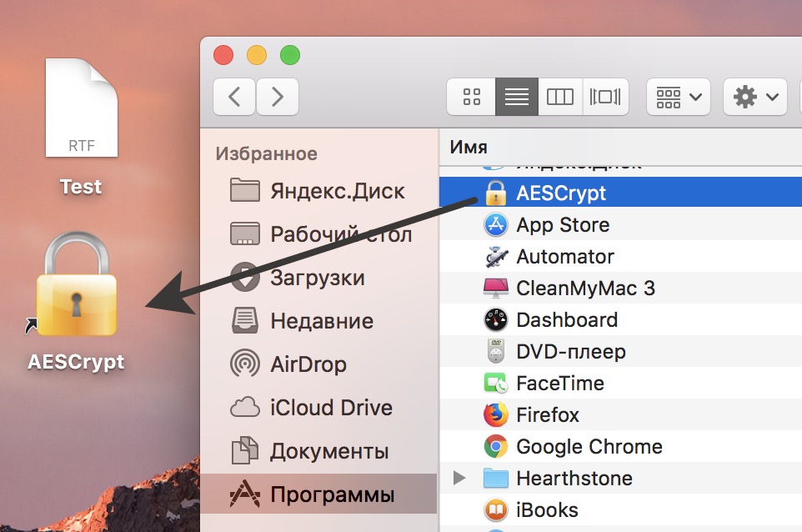Click the iBooks icon
The width and height of the screenshot is (802, 532).
496,510
